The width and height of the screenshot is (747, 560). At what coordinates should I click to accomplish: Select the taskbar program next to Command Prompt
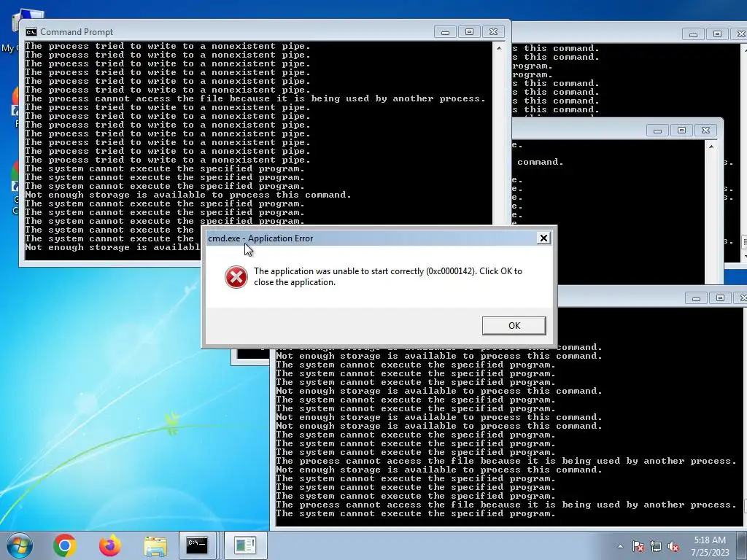pyautogui.click(x=245, y=545)
